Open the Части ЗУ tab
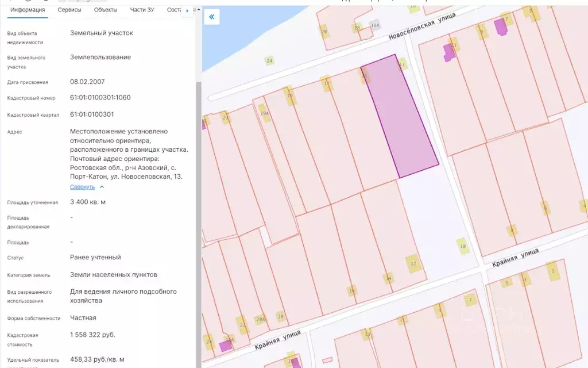Image resolution: width=588 pixels, height=368 pixels. (x=142, y=10)
